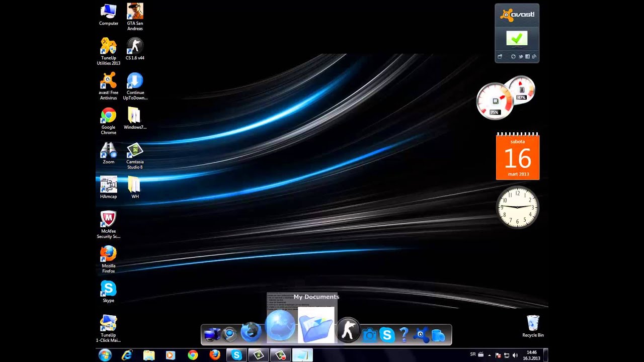The width and height of the screenshot is (644, 362).
Task: Click the SR language indicator
Action: point(473,354)
